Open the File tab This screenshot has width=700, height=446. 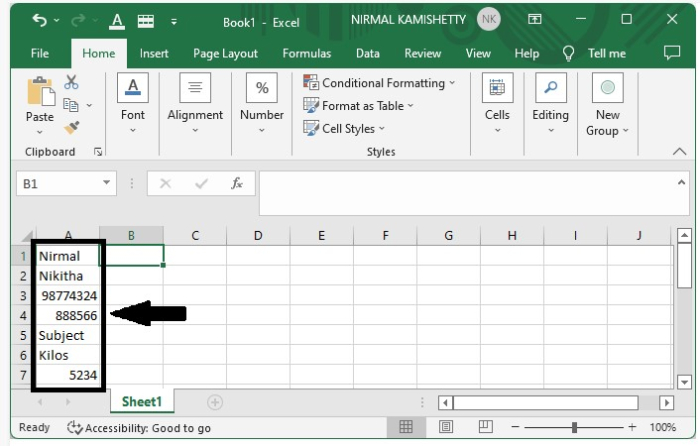40,54
